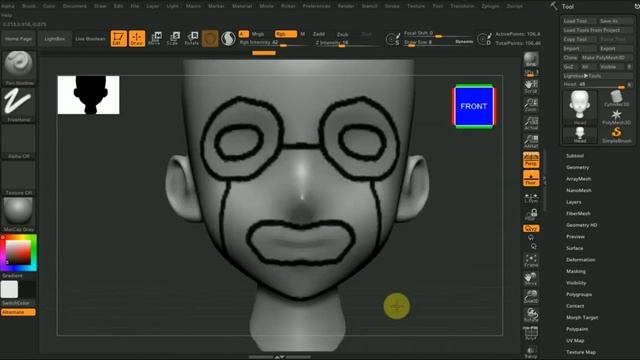
Task: Select the SimpleBrush tool
Action: pos(616,135)
